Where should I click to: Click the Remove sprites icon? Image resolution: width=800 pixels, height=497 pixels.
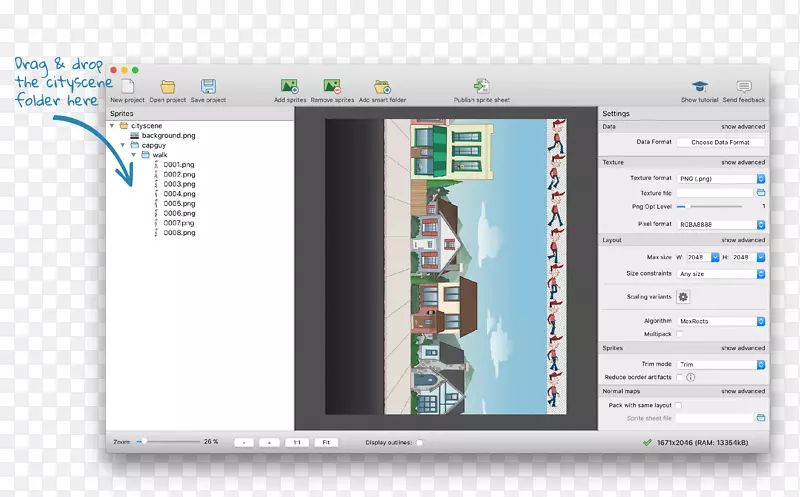[331, 87]
